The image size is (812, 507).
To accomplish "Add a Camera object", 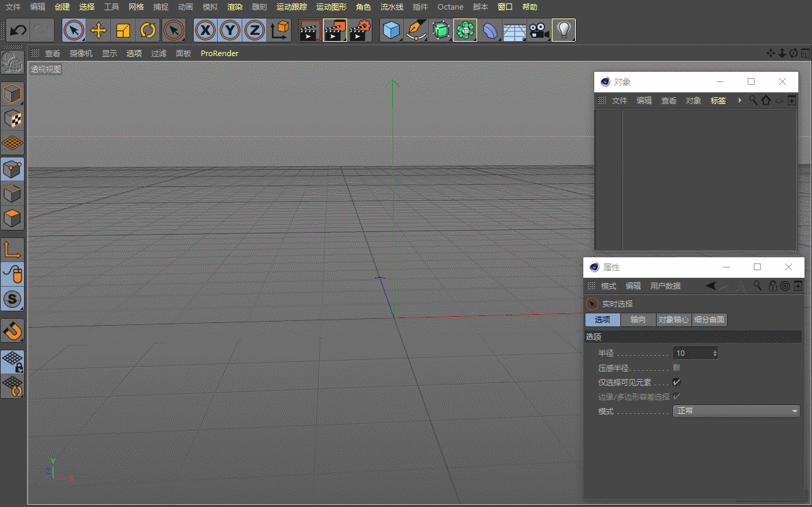I will [x=539, y=30].
